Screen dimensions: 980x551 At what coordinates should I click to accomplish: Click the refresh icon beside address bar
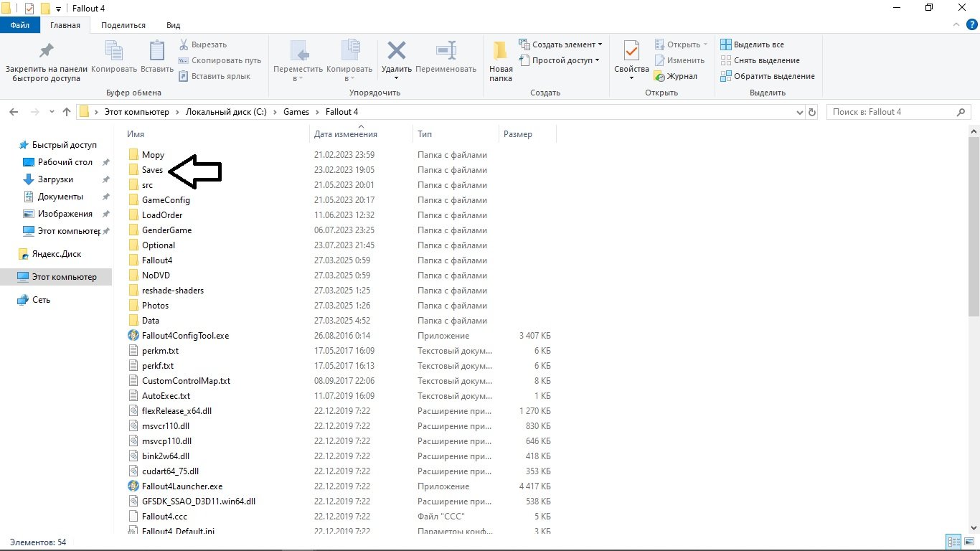tap(812, 112)
